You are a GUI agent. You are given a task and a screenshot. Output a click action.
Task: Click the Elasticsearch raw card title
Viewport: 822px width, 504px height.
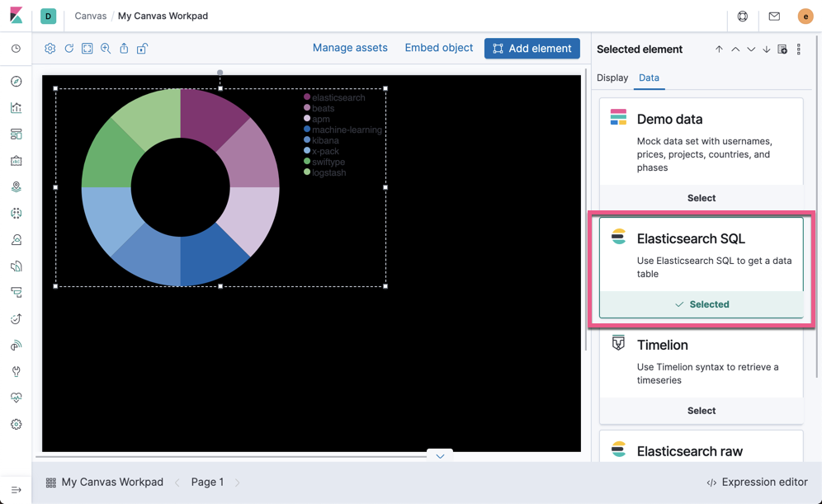[x=689, y=451]
